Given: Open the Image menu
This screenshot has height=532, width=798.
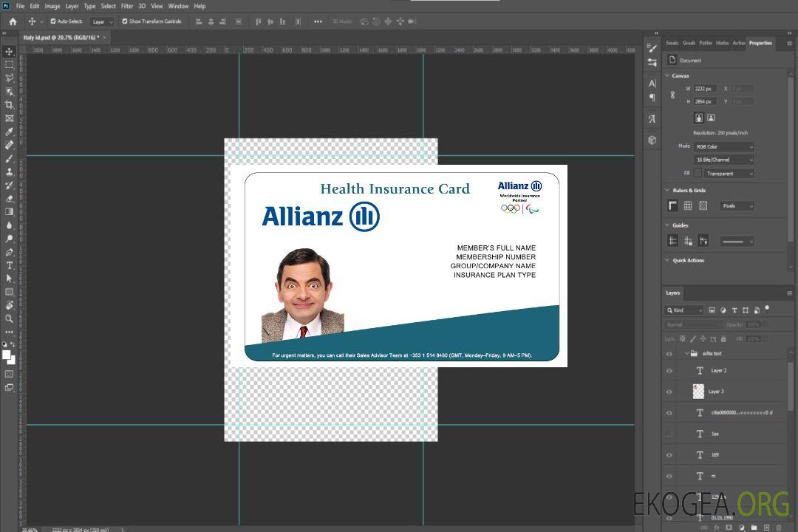Looking at the screenshot, I should point(52,6).
